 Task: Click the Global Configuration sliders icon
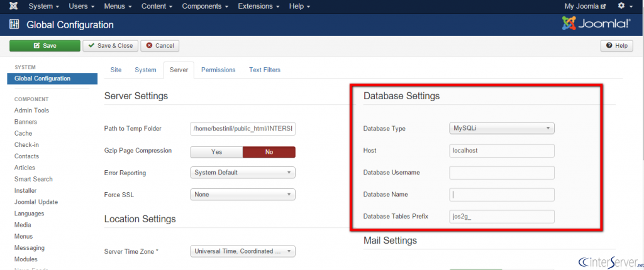point(14,24)
